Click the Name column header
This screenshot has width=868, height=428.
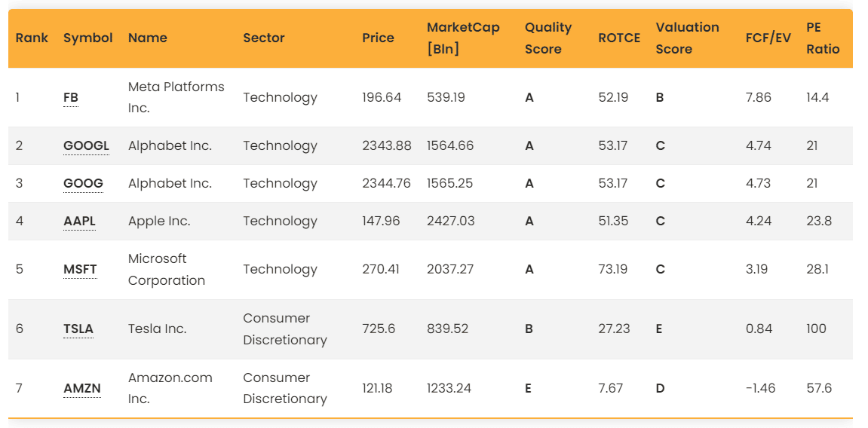pyautogui.click(x=147, y=38)
